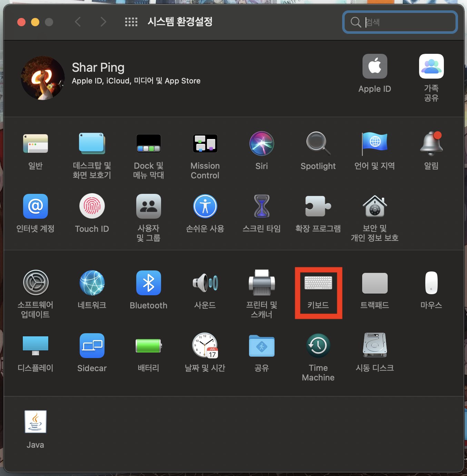
Task: Open 시동 디스크 startup disk pane
Action: pos(375,346)
